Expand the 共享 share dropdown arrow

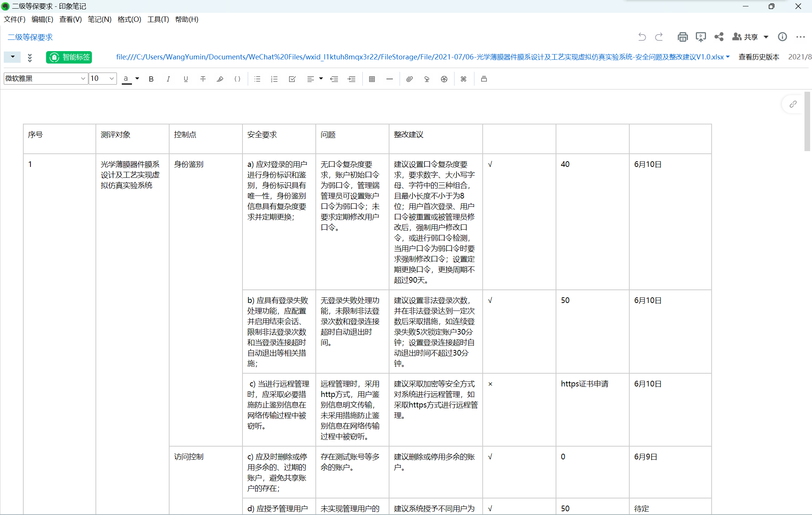[766, 37]
